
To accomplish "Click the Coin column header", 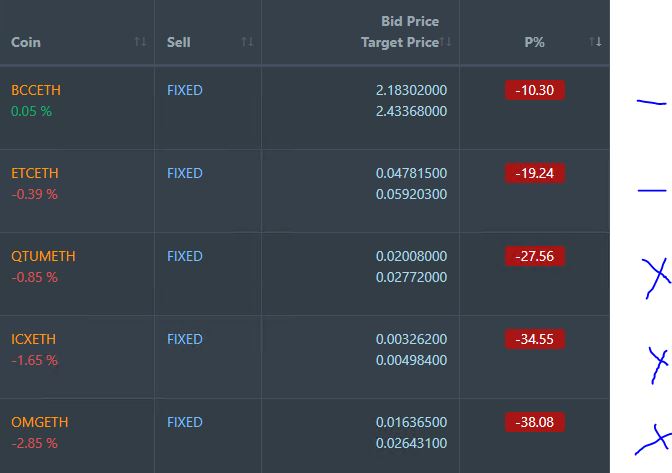I will click(26, 42).
